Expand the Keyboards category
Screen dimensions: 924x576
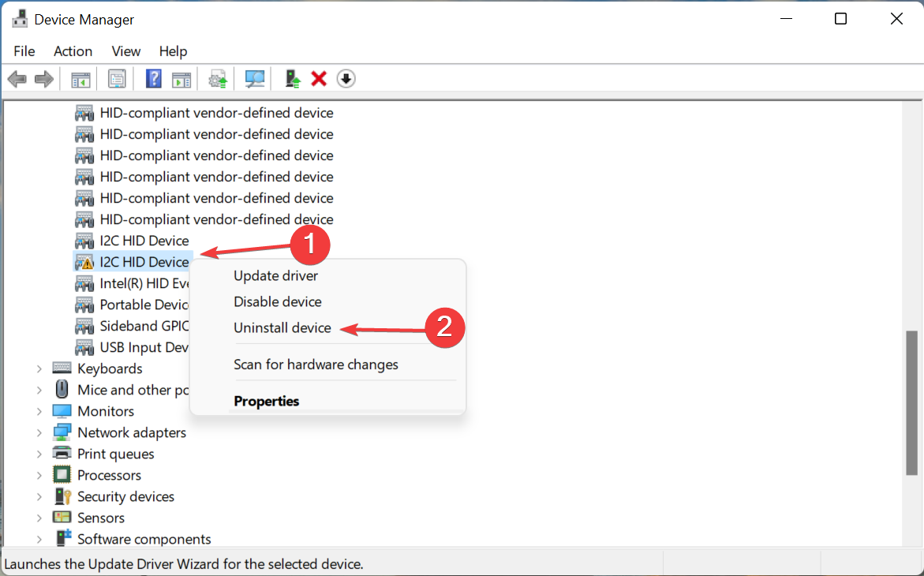[39, 368]
